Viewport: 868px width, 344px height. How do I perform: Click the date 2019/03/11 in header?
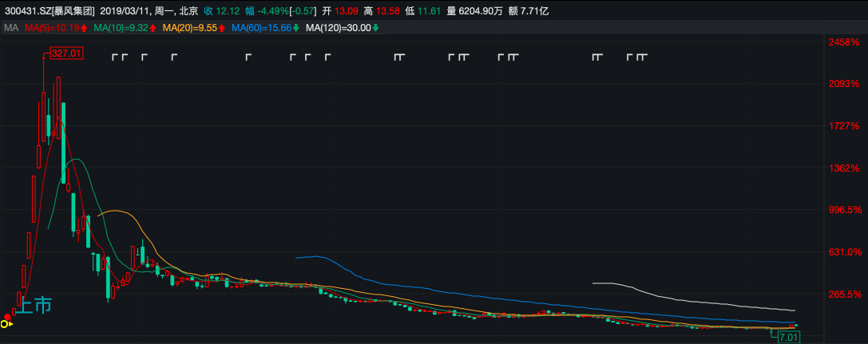[x=127, y=12]
